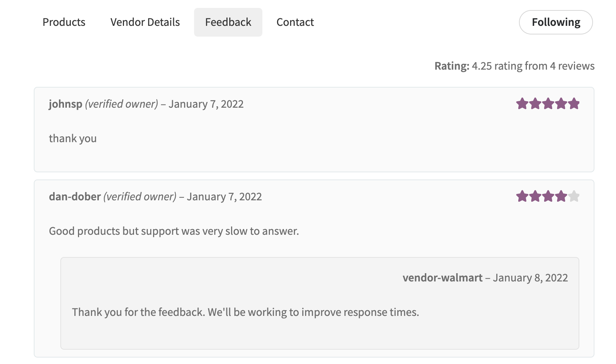Viewport: 616px width, 364px height.
Task: Click fifth star in johnsp's rating
Action: point(574,104)
